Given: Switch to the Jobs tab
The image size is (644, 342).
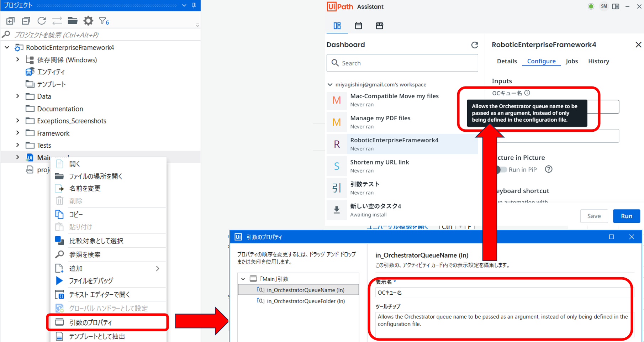Looking at the screenshot, I should click(x=572, y=61).
